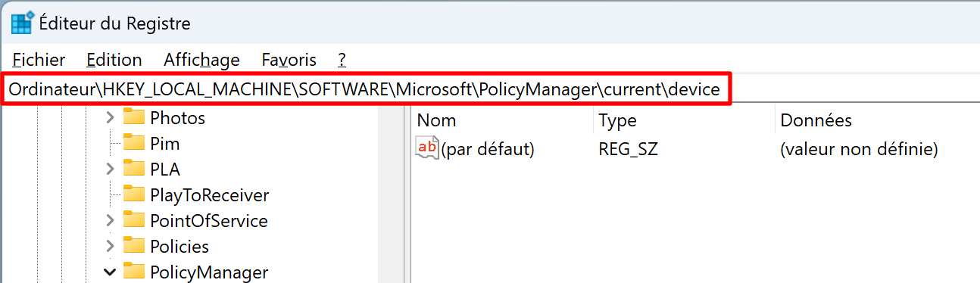The width and height of the screenshot is (980, 283).
Task: Click the Registry Editor app icon
Action: click(x=23, y=23)
